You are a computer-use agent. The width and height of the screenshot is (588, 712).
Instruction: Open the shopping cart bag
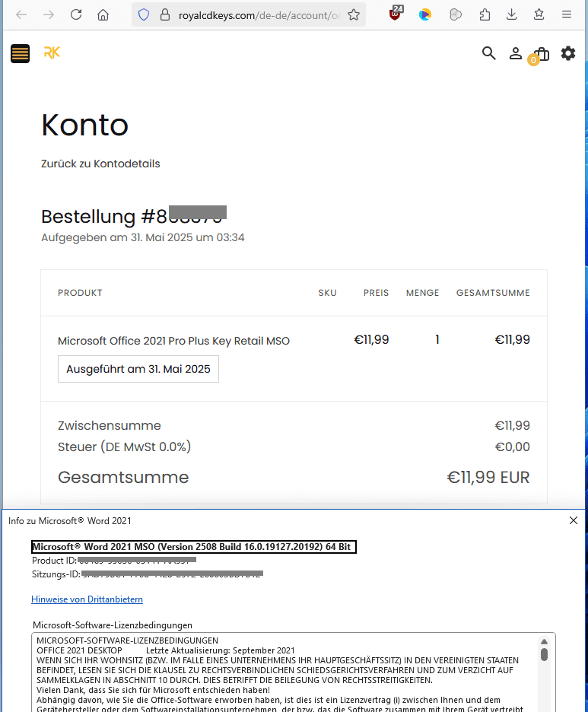[541, 52]
